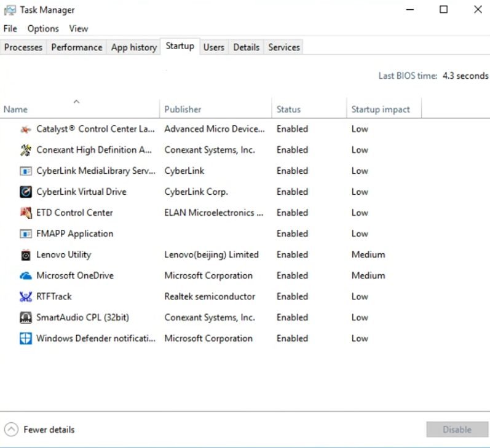The image size is (490, 448).
Task: Select the Conexant High Definition A... entry
Action: tap(94, 150)
